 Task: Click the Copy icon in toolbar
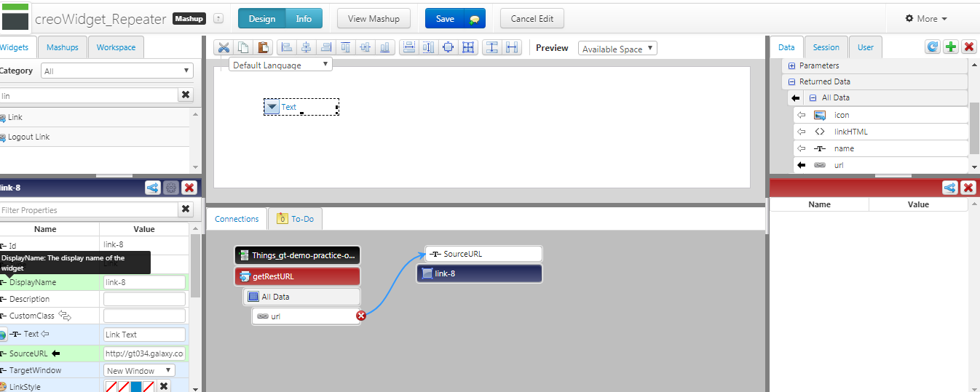pyautogui.click(x=243, y=48)
